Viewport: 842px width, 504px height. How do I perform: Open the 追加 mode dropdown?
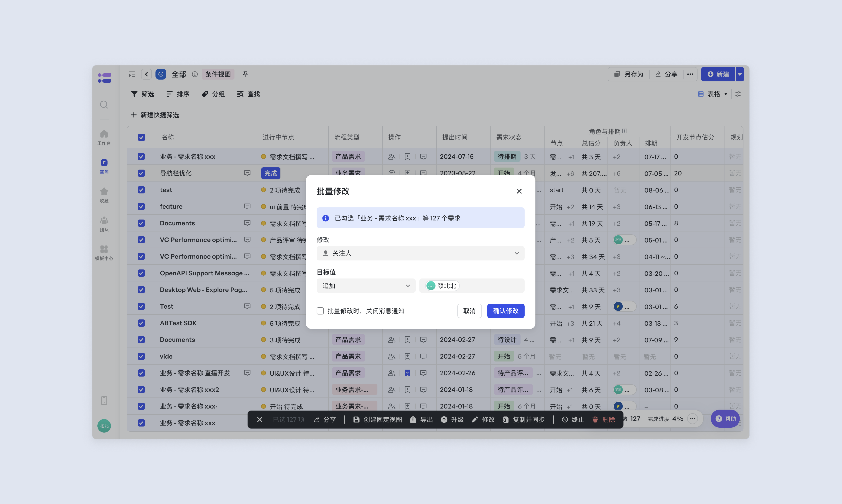(366, 286)
